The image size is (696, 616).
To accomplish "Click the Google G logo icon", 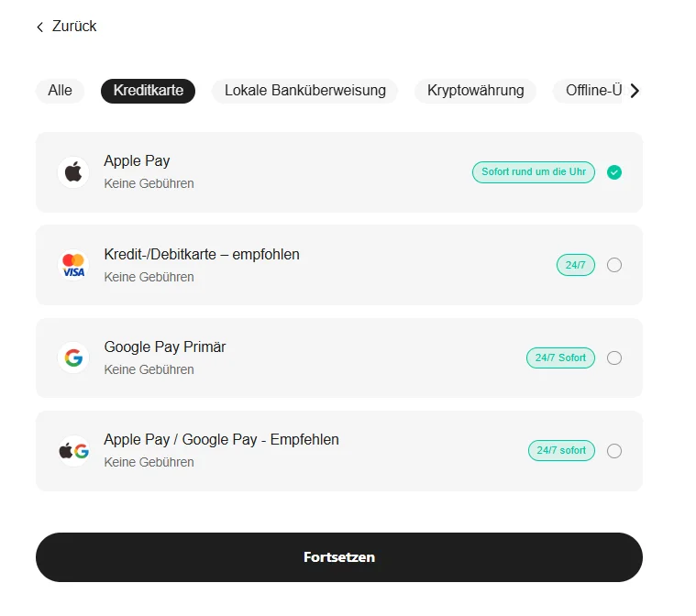I will [73, 357].
